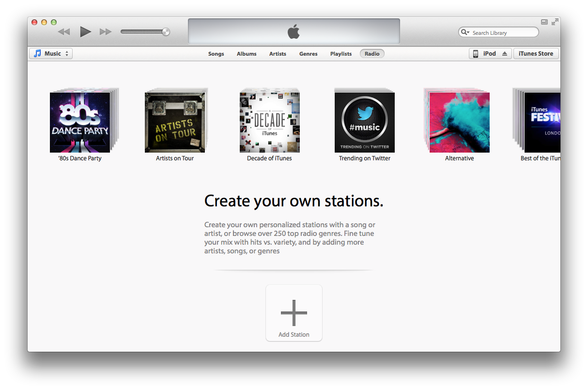Screen dimensions: 588x390
Task: Open the Artists on Tour station artwork
Action: coord(175,123)
